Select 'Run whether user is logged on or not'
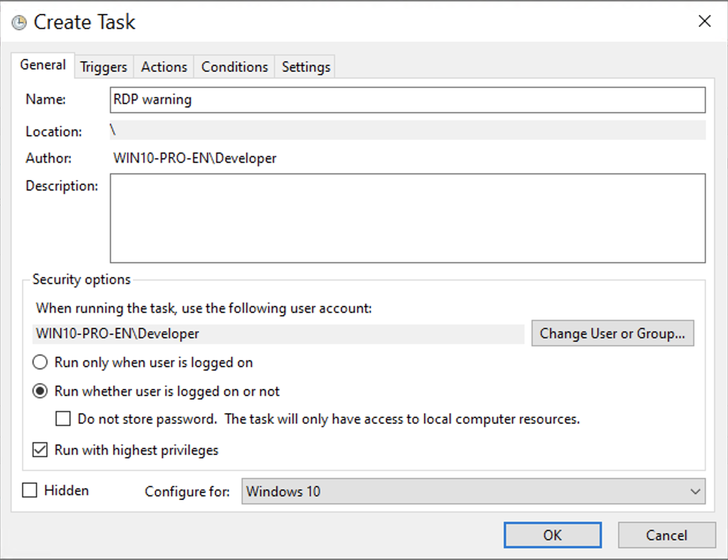Screen dimensions: 728x560 coord(40,391)
